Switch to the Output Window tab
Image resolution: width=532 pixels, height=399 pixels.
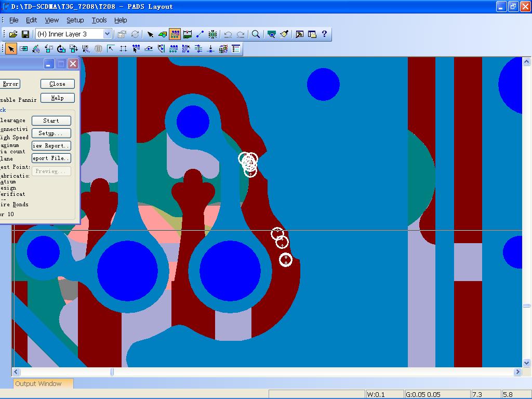pos(38,384)
